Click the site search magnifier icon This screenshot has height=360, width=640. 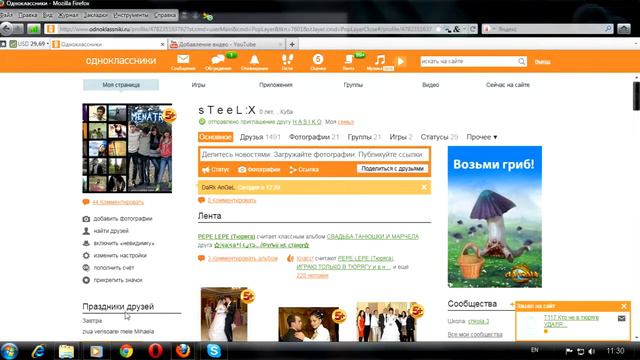tap(522, 61)
